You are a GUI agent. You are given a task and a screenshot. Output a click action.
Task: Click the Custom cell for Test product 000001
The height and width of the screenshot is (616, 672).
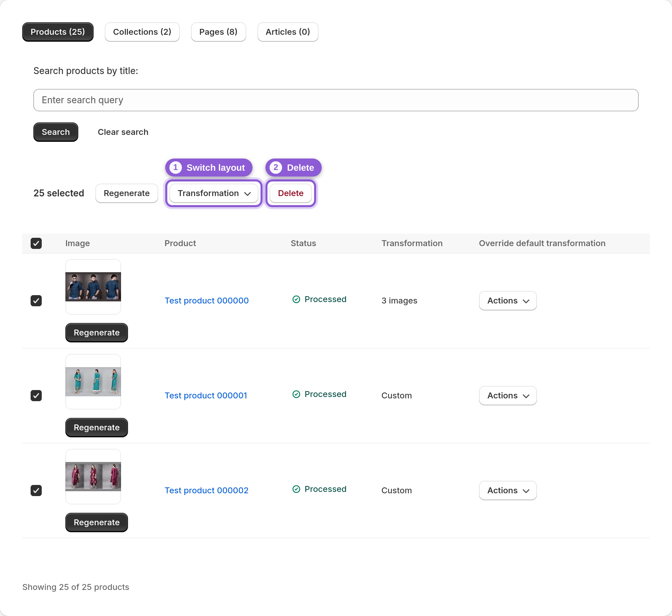(397, 396)
